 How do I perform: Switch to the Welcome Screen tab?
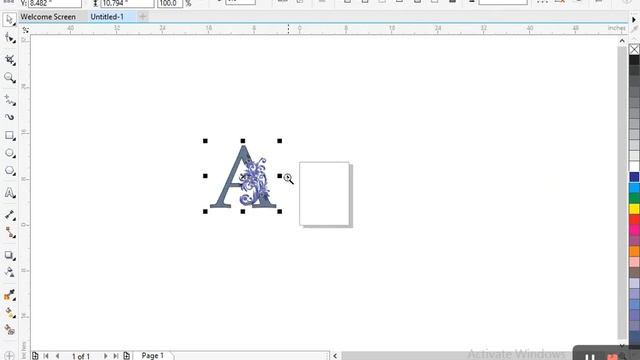click(48, 17)
